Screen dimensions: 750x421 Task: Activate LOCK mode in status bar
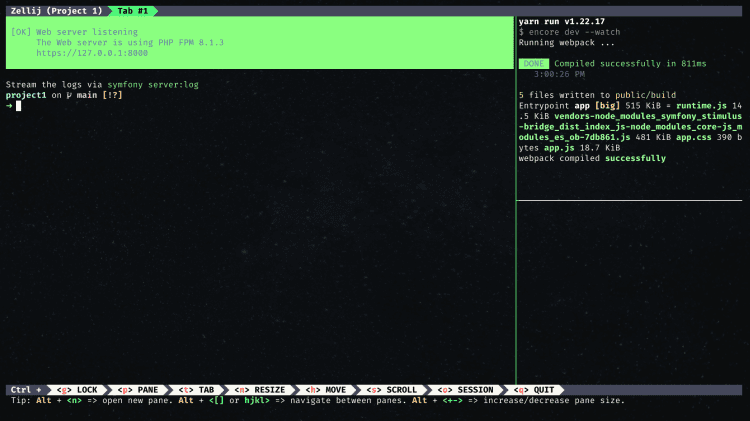77,390
